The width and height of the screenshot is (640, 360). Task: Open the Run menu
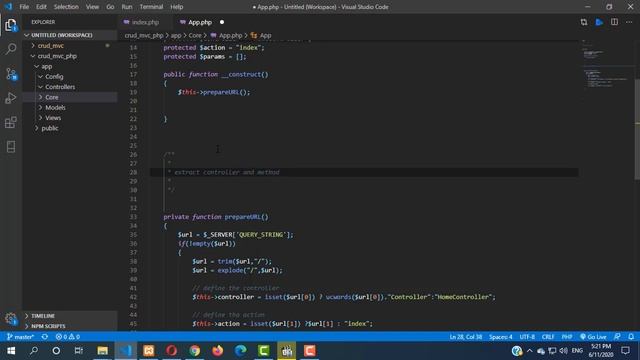coord(127,7)
